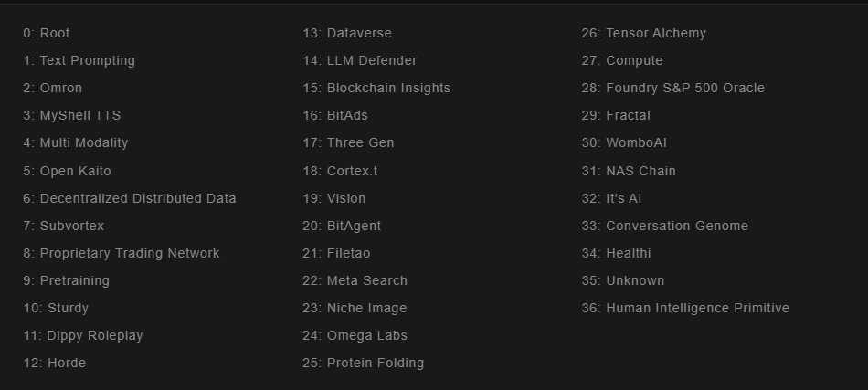Choose '5: Open Kaito' from list

[x=68, y=171]
